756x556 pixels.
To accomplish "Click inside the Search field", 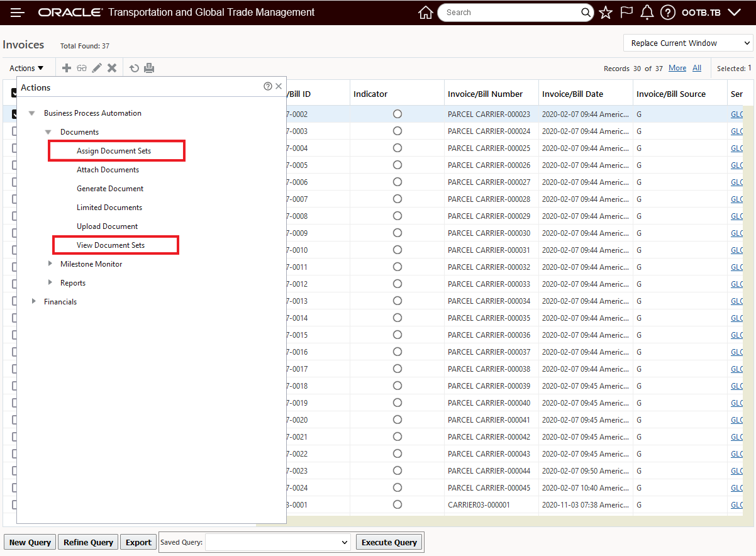I will [509, 12].
